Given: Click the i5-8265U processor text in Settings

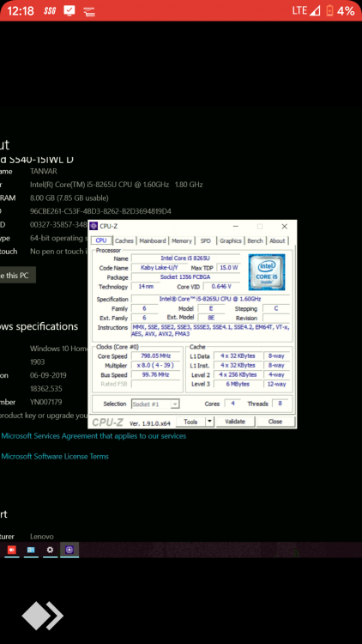Looking at the screenshot, I should pyautogui.click(x=116, y=185).
